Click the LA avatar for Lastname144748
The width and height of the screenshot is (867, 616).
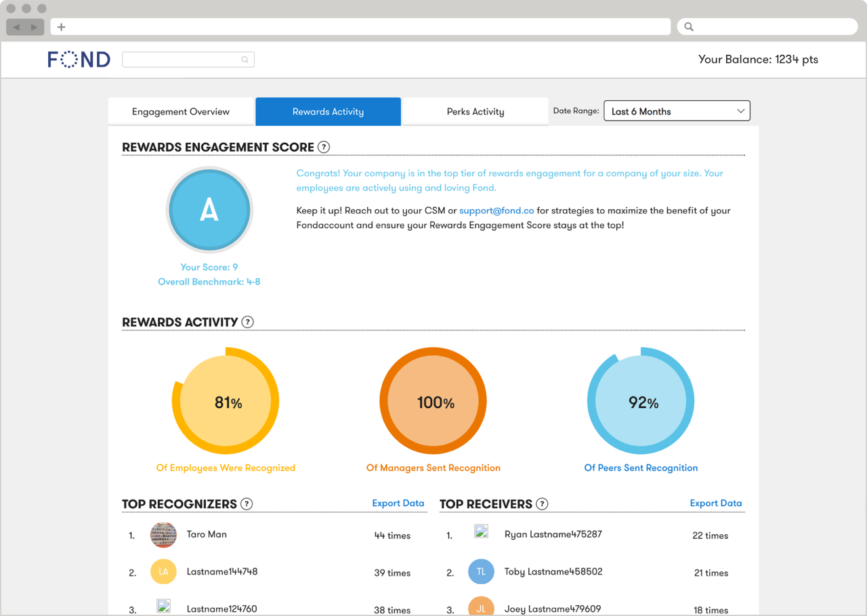163,572
